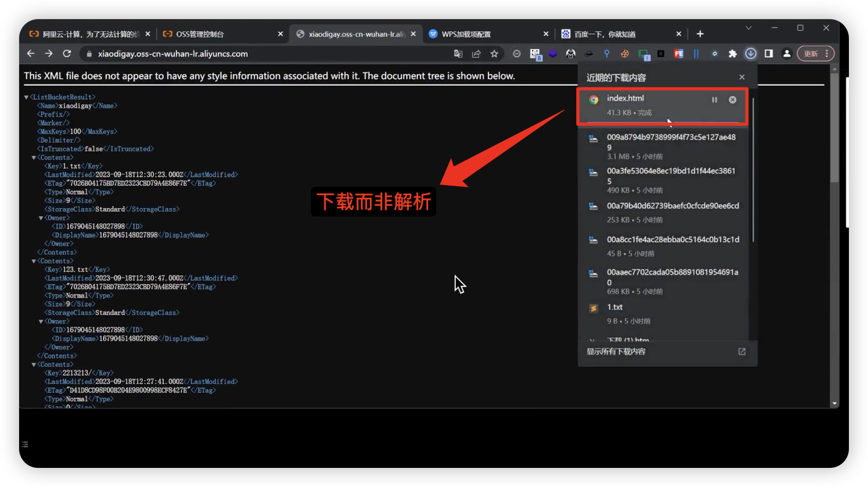Screen dimensions: 868x487
Task: Open the blue pin extension icon
Action: pos(607,54)
